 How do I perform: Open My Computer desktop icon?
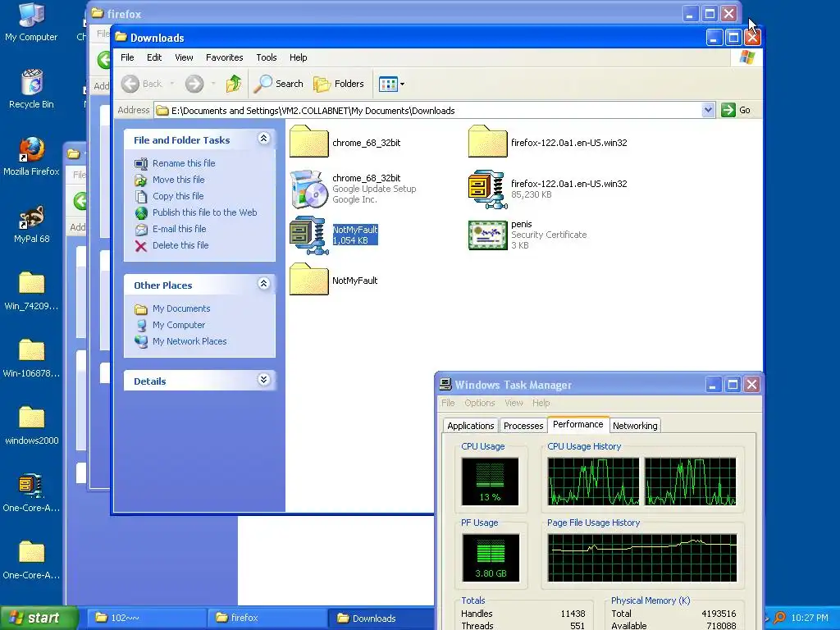click(31, 22)
